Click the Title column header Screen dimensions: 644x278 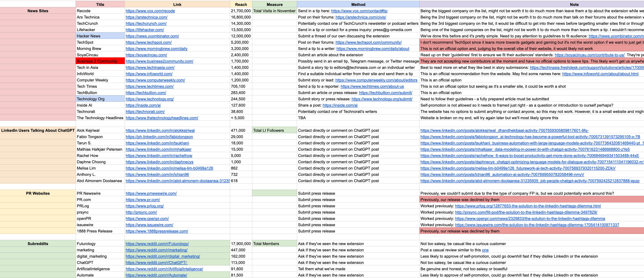point(100,4)
